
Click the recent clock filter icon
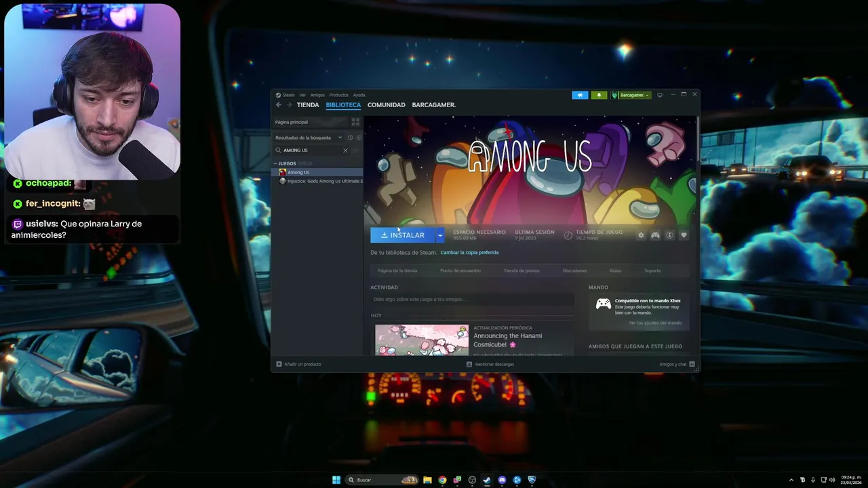(351, 138)
